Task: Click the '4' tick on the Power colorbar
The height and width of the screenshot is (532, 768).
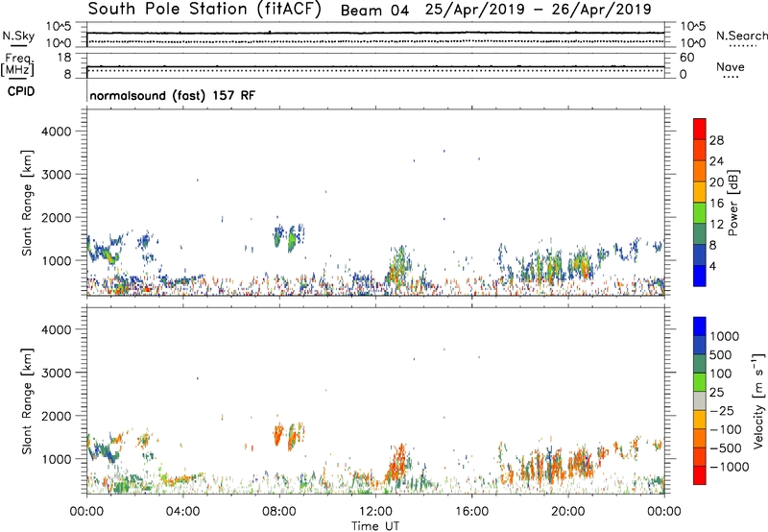Action: click(713, 266)
